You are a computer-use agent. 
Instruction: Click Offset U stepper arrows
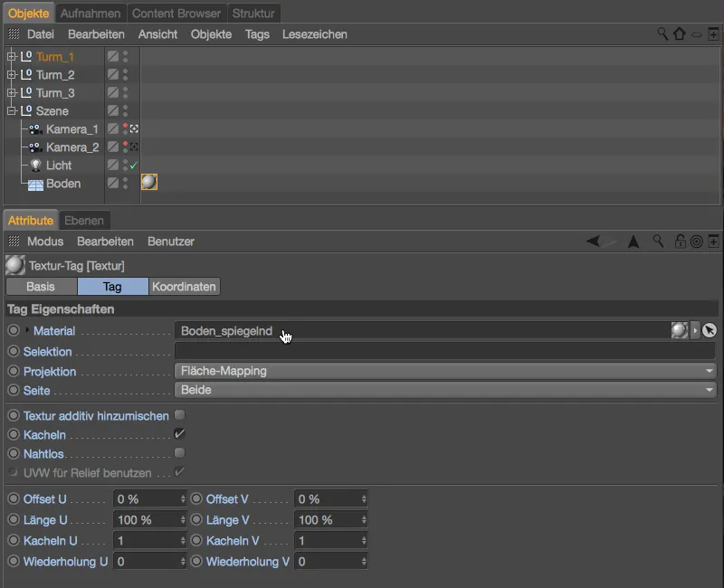(183, 499)
